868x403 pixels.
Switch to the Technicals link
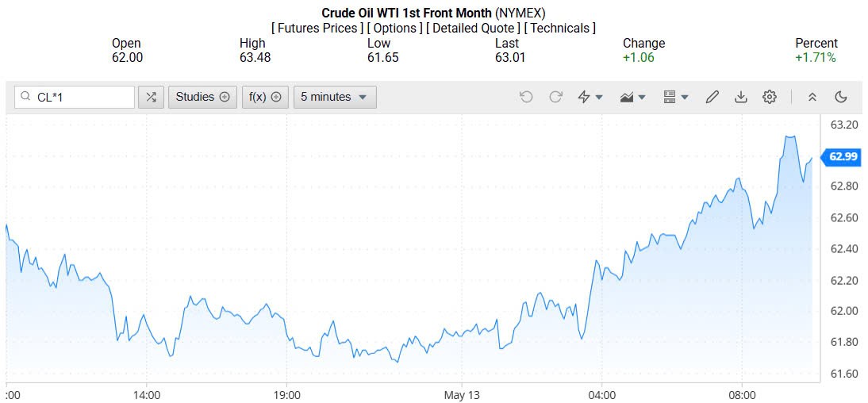pyautogui.click(x=560, y=28)
